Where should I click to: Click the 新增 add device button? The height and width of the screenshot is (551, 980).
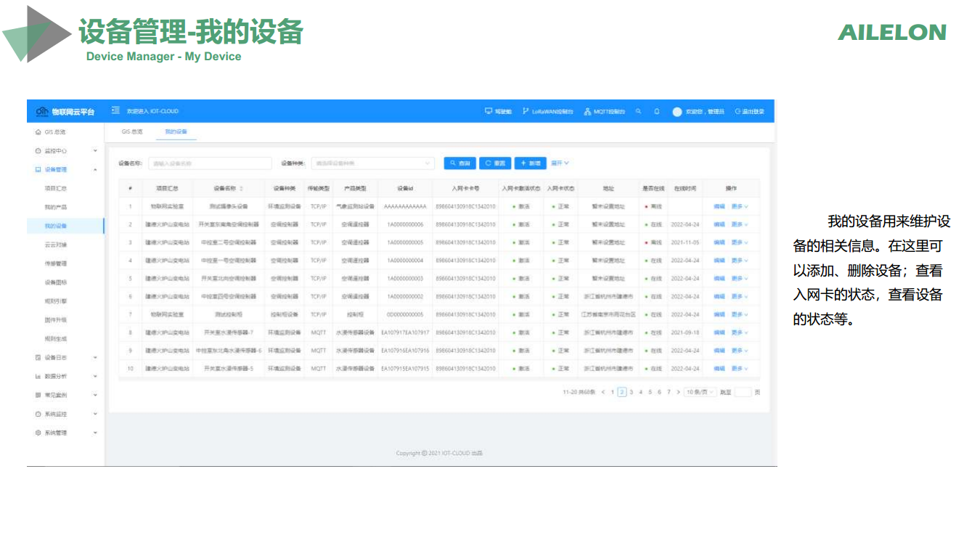coord(531,163)
